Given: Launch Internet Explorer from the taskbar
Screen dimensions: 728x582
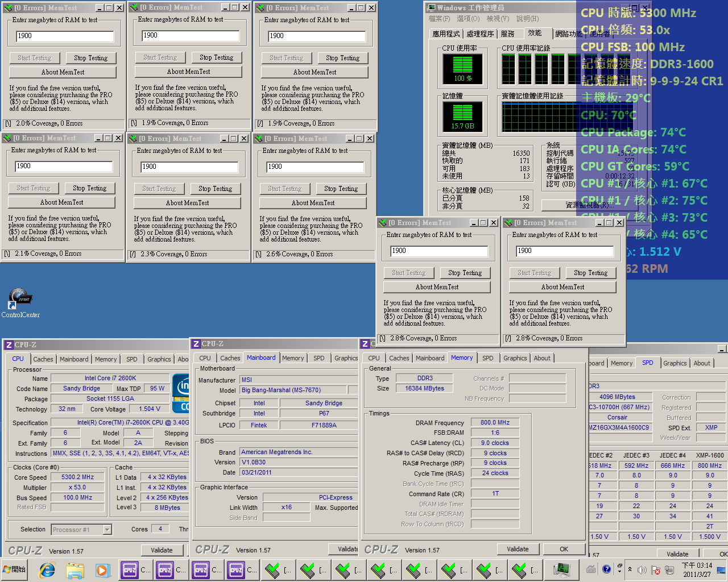Looking at the screenshot, I should (x=47, y=569).
